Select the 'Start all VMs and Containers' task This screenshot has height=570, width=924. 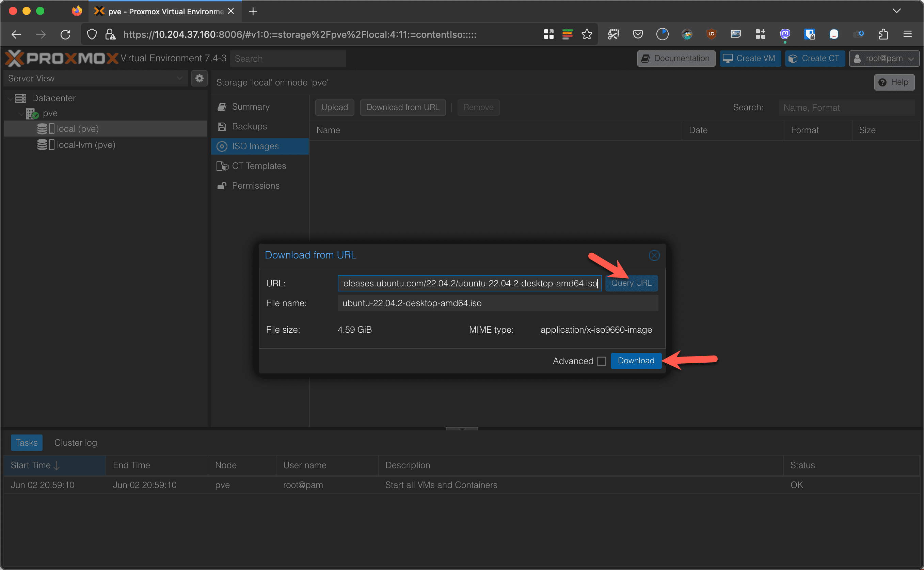(x=462, y=485)
